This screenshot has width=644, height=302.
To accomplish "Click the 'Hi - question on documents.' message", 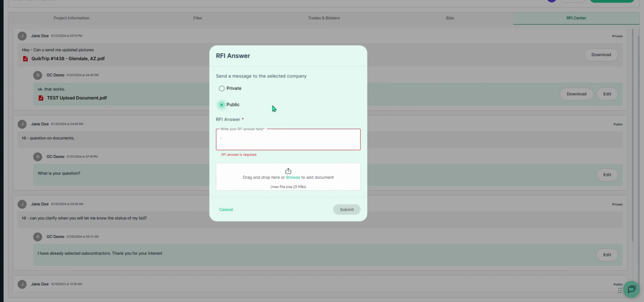I will coord(48,138).
